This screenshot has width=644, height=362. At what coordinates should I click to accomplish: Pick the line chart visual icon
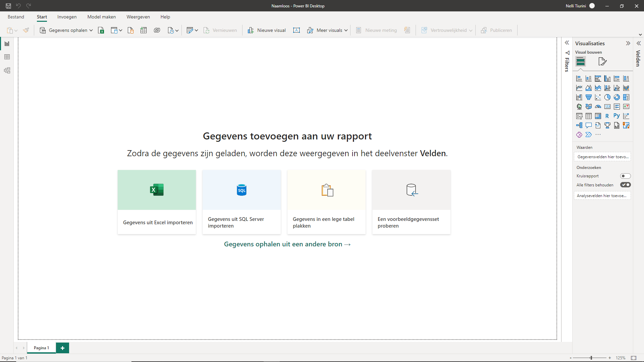579,88
